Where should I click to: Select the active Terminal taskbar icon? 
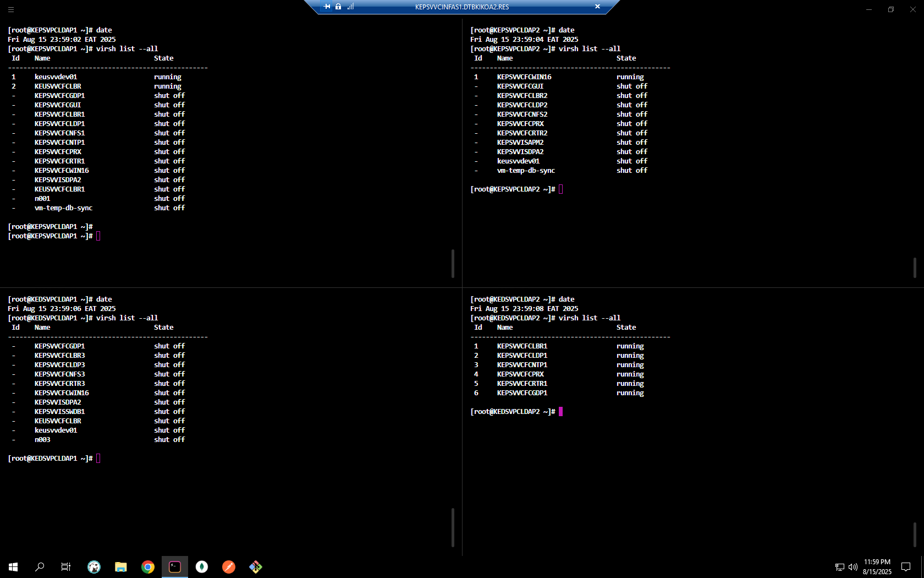(174, 567)
